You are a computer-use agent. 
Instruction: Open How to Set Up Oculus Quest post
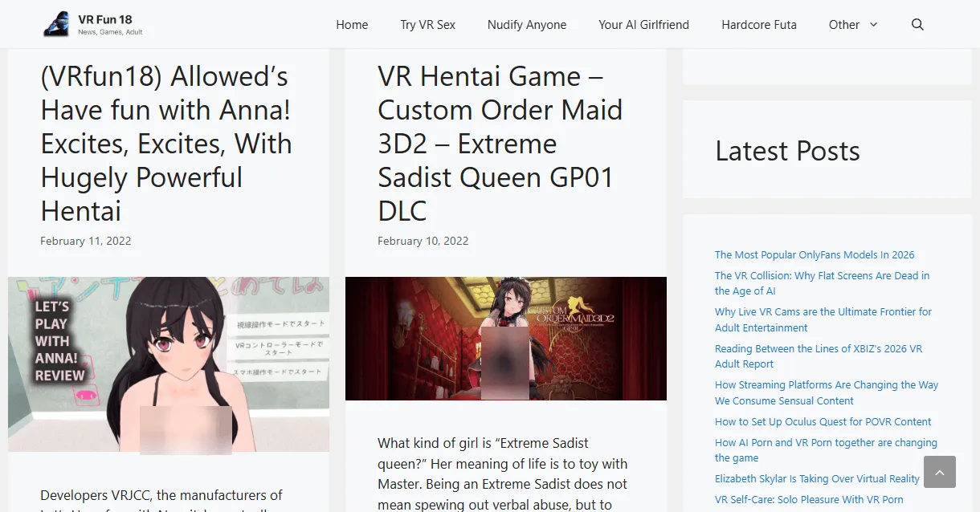pos(823,422)
